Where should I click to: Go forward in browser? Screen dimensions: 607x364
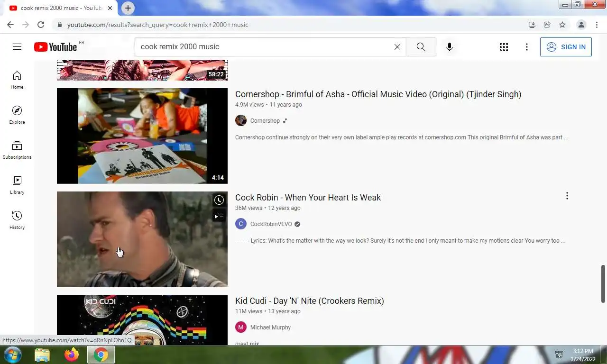pyautogui.click(x=26, y=25)
